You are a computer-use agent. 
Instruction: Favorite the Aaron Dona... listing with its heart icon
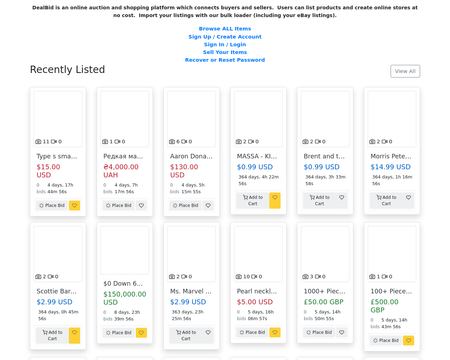208,205
